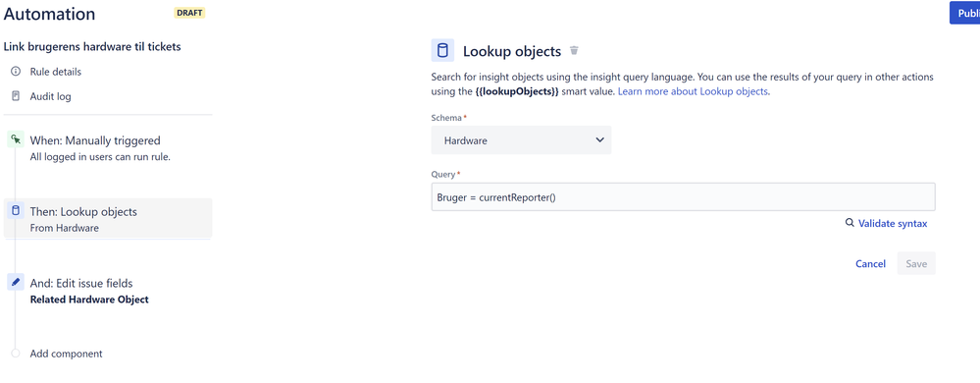Screen dimensions: 980x383
Task: Click the Validate syntax magnifier icon
Action: 850,223
